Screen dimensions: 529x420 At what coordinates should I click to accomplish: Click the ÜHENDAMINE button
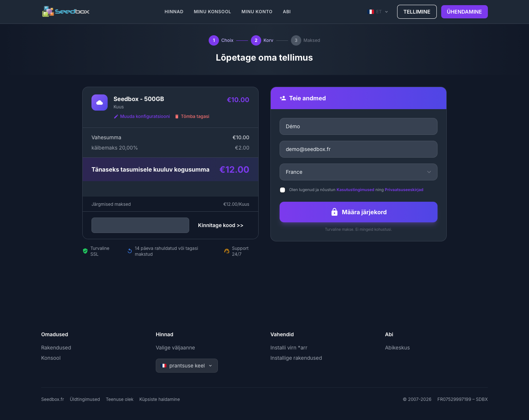[464, 12]
